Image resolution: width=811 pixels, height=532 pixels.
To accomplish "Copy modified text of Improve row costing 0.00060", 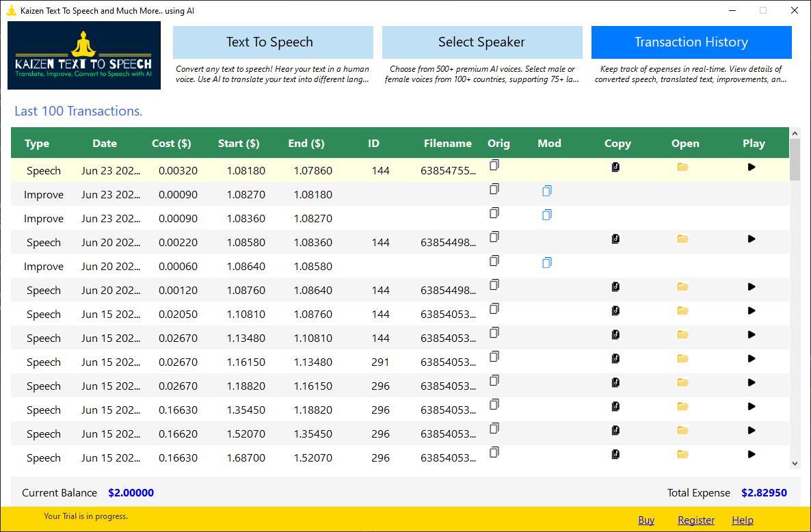I will coord(546,263).
